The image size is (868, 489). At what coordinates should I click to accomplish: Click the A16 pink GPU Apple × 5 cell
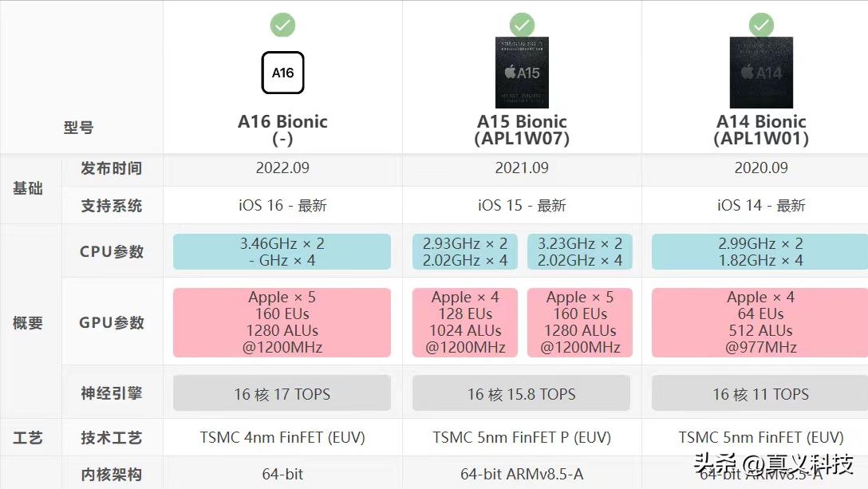[282, 322]
